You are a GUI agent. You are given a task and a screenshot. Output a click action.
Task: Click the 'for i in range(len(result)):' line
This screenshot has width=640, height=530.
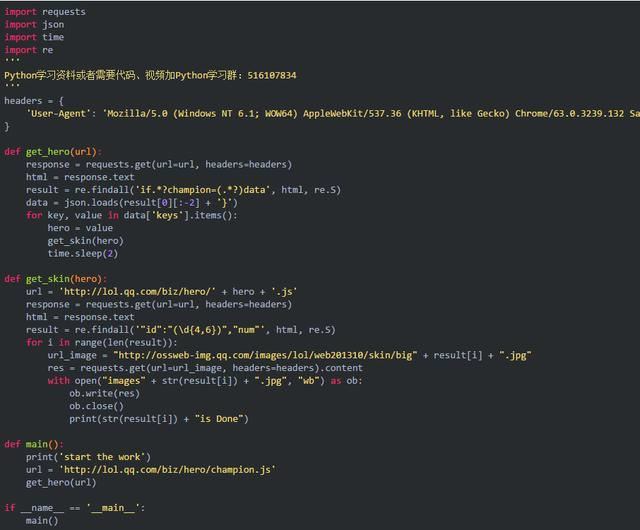click(x=102, y=343)
